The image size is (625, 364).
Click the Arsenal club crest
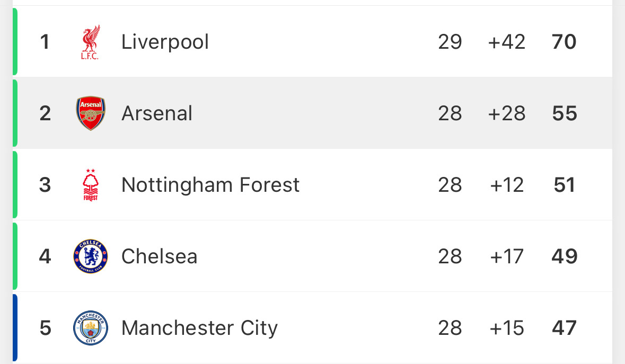91,113
